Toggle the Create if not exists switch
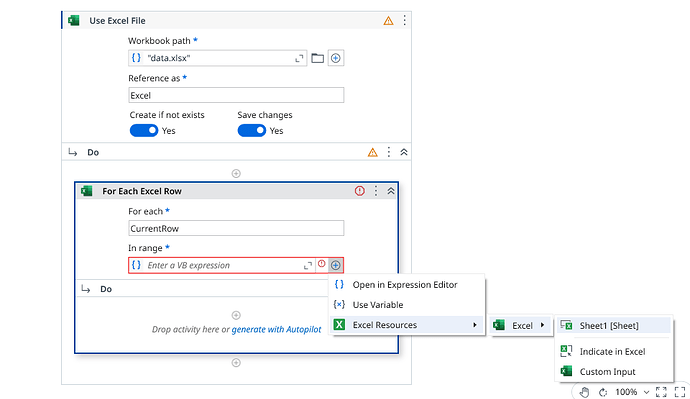The image size is (690, 399). [x=144, y=131]
